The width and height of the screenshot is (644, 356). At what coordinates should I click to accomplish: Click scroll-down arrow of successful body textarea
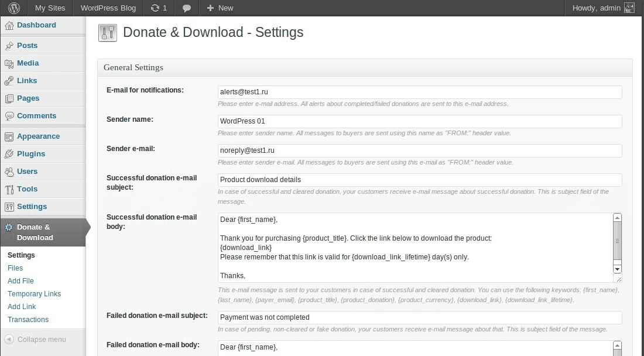pos(617,269)
